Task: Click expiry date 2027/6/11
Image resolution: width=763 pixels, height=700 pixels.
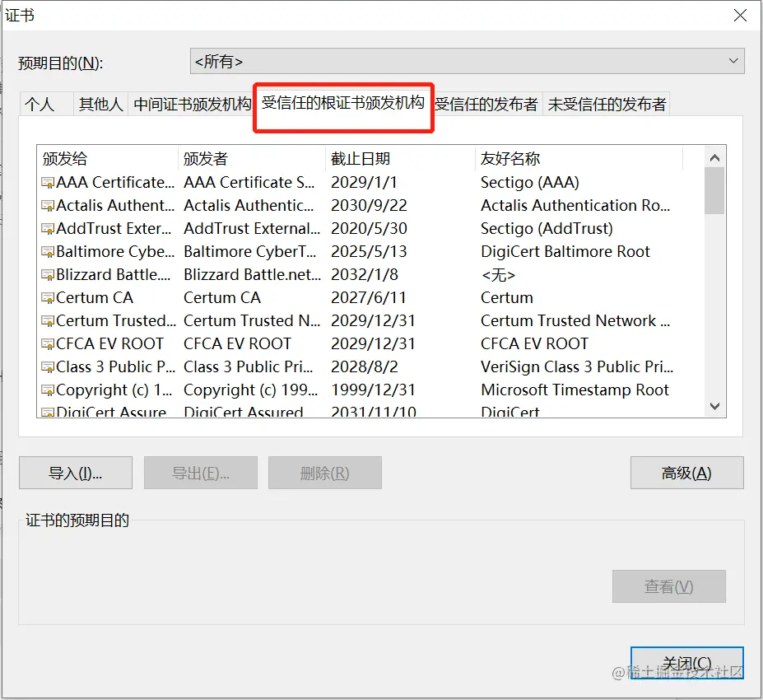Action: coord(369,297)
